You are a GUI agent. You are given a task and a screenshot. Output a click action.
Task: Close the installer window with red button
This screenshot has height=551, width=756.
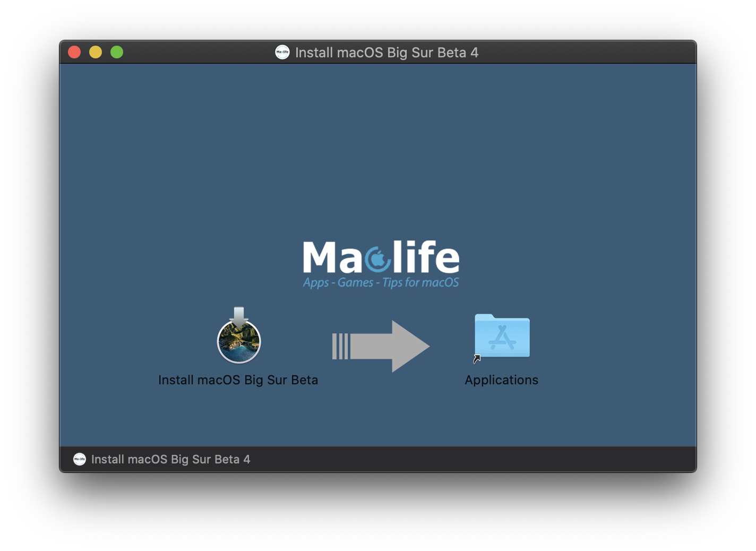(x=74, y=52)
